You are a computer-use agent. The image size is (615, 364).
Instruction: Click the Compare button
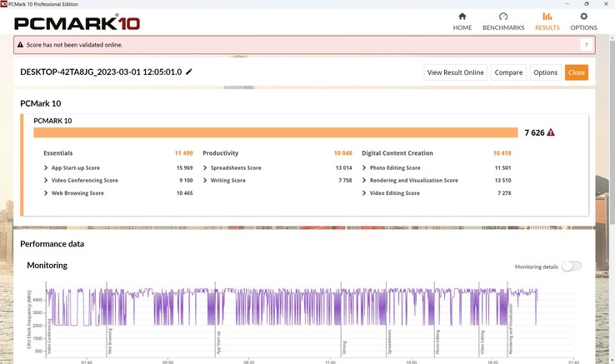(x=508, y=72)
